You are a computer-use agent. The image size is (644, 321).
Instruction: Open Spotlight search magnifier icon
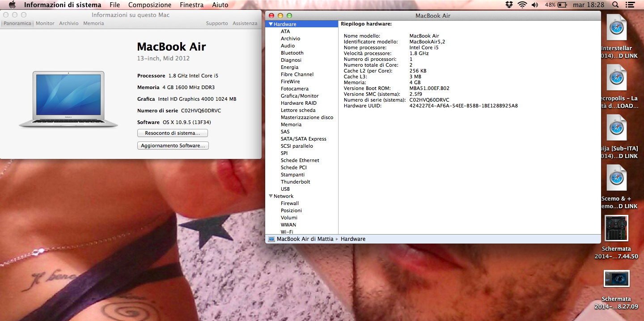point(615,5)
